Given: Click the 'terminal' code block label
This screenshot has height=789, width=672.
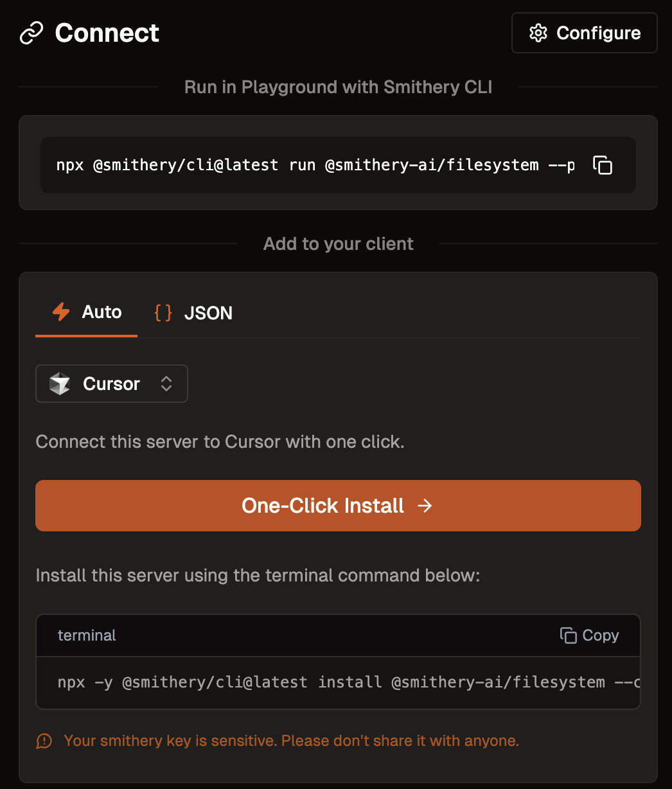Looking at the screenshot, I should 87,635.
